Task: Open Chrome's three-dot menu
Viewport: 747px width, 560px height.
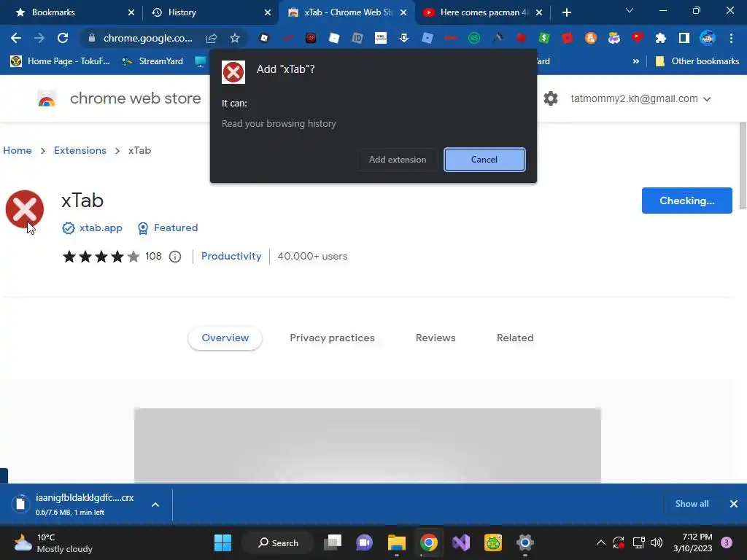Action: coord(731,38)
